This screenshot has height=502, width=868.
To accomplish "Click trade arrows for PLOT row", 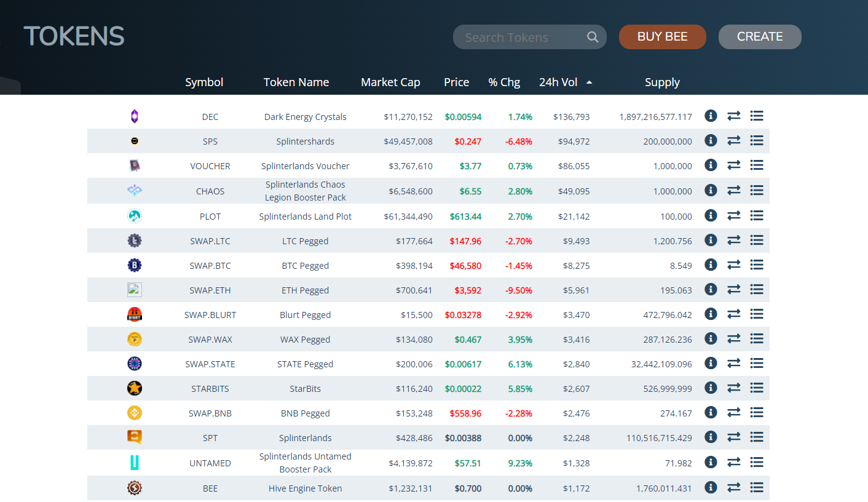I will pos(733,215).
